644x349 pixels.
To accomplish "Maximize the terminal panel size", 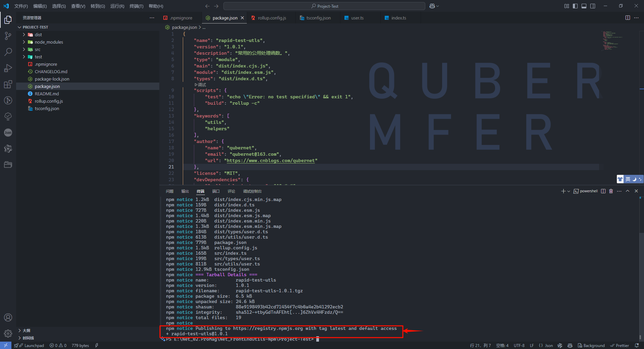I will point(628,191).
